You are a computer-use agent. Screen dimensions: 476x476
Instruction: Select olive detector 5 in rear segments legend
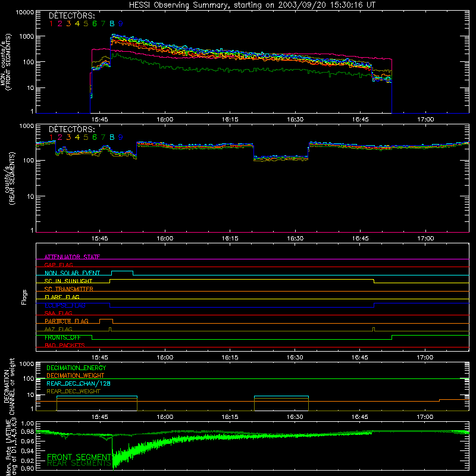point(86,137)
